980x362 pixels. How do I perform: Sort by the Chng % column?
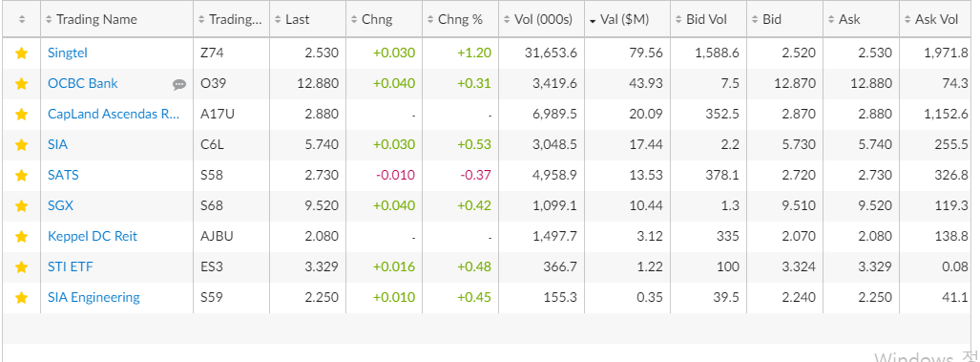(x=461, y=19)
